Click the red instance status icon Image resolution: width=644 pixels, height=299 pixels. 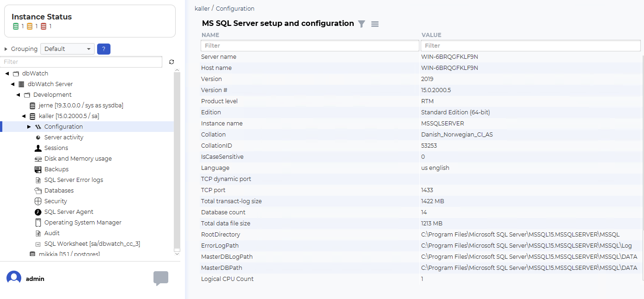(43, 26)
